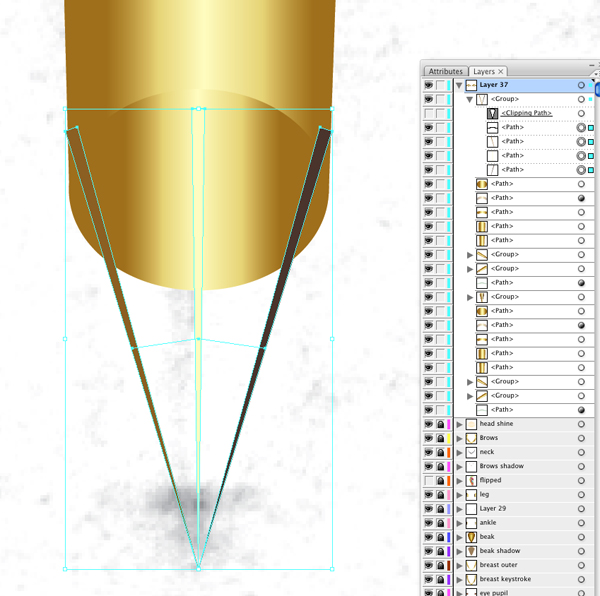
Task: Select the beak layer thumbnail
Action: pyautogui.click(x=471, y=537)
